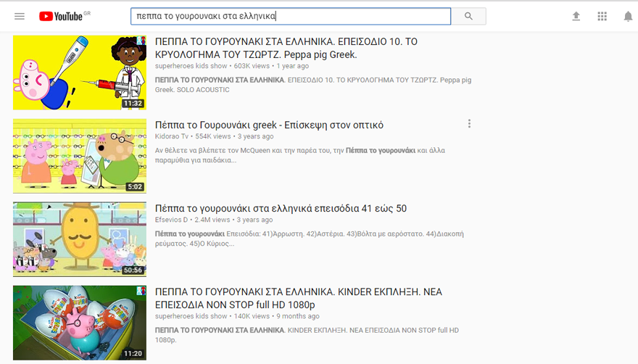Image resolution: width=638 pixels, height=364 pixels.
Task: Play the episodes 41 to 50 thumbnail
Action: (x=80, y=239)
